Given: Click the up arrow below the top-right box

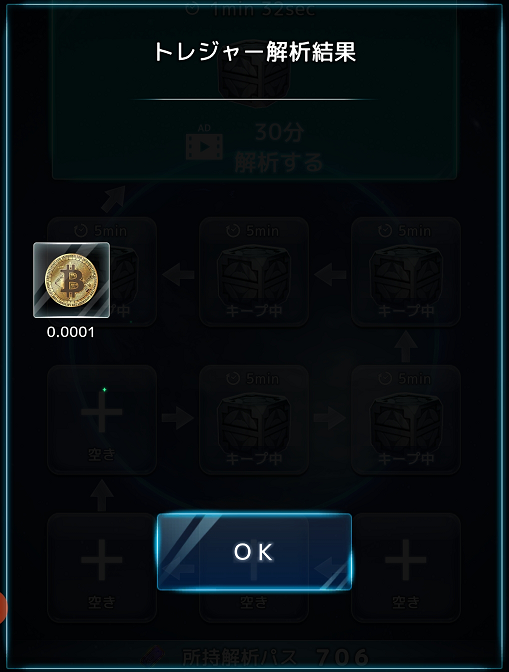Looking at the screenshot, I should click(406, 346).
